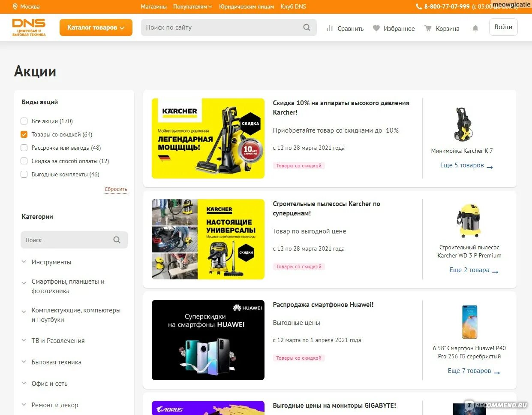The image size is (532, 415).
Task: Click the phone number 8-800-77-07-999
Action: pyautogui.click(x=447, y=6)
